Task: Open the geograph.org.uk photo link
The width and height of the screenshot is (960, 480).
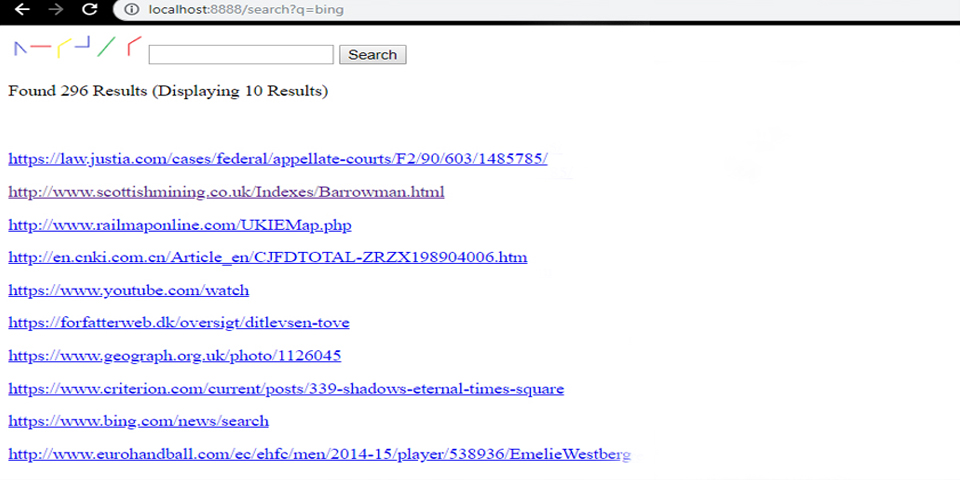Action: (175, 356)
